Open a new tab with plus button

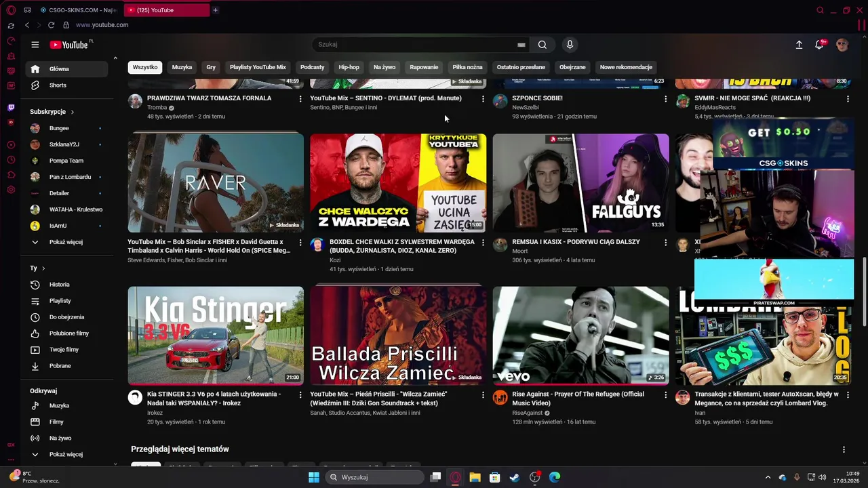coord(215,10)
